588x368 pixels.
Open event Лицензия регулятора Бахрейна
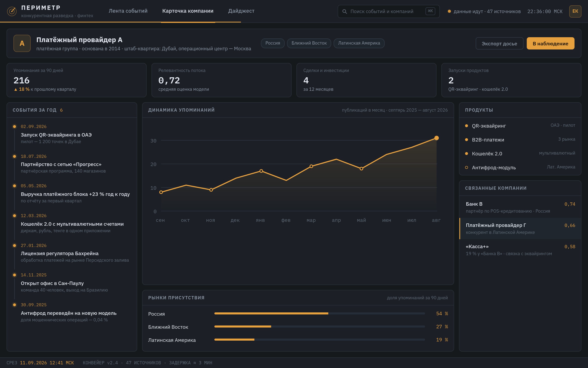point(60,253)
